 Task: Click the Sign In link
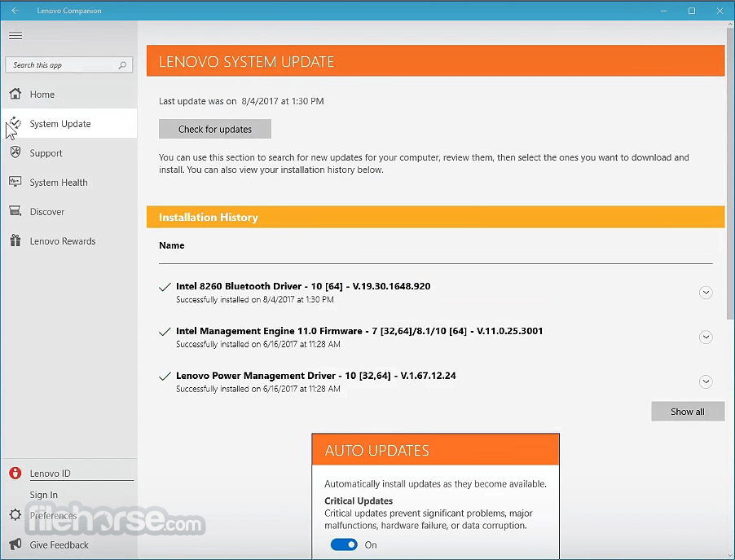[43, 495]
